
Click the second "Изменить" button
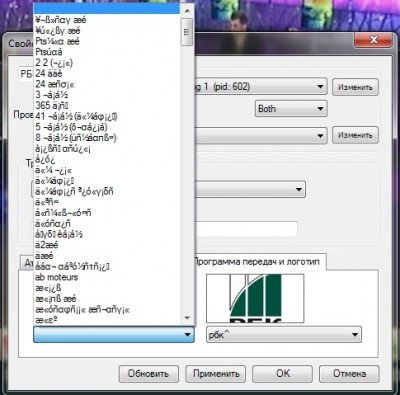click(x=355, y=135)
